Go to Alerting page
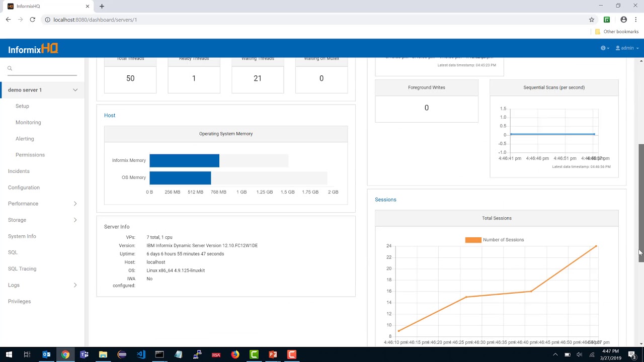Screen dimensions: 644x362 25,139
